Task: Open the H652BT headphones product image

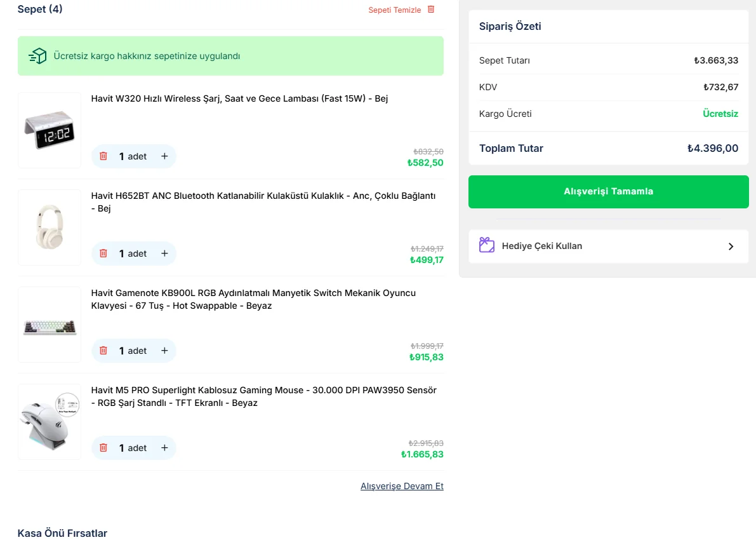Action: point(50,227)
